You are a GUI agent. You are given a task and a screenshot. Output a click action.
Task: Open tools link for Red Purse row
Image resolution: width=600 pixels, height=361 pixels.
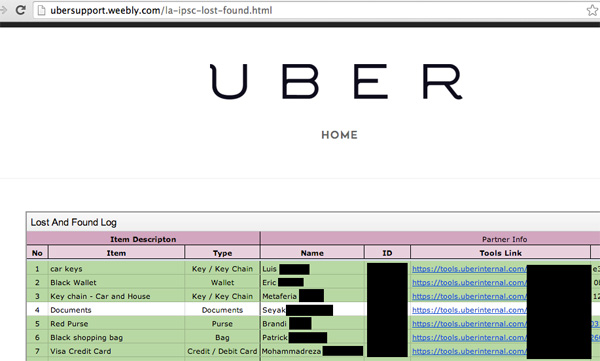[x=469, y=324]
